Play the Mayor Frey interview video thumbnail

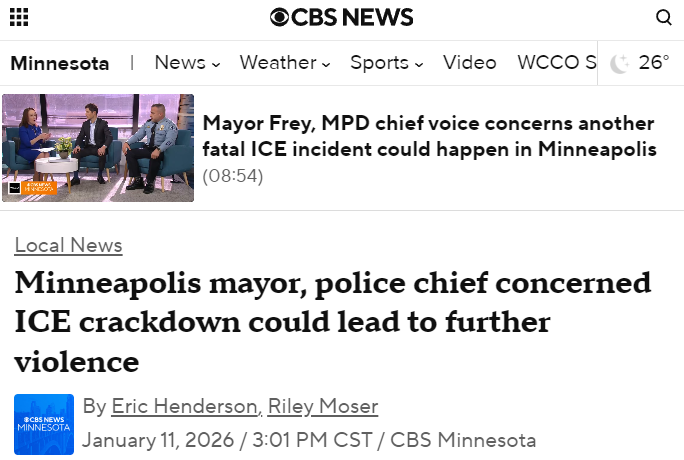pyautogui.click(x=98, y=147)
